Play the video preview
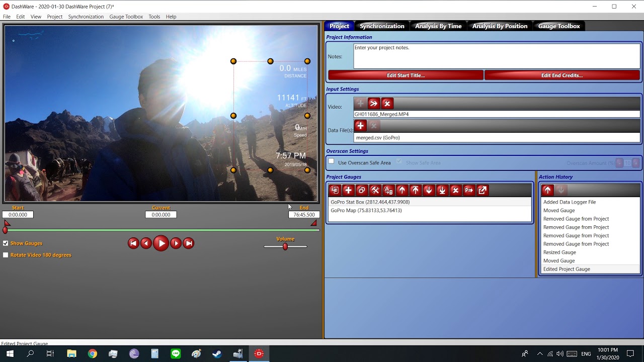644x362 pixels. coord(161,243)
